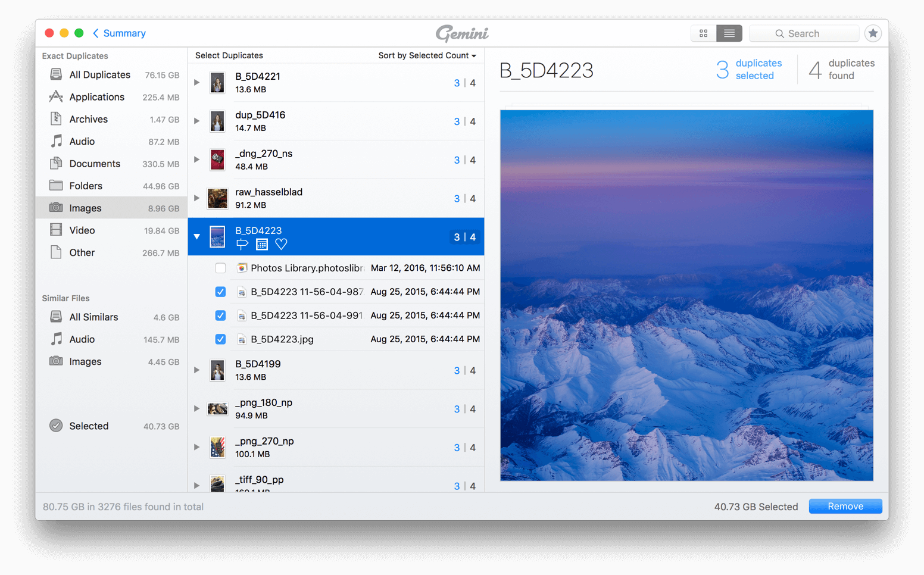Click the mountain preview image
The width and height of the screenshot is (924, 575).
pos(686,295)
